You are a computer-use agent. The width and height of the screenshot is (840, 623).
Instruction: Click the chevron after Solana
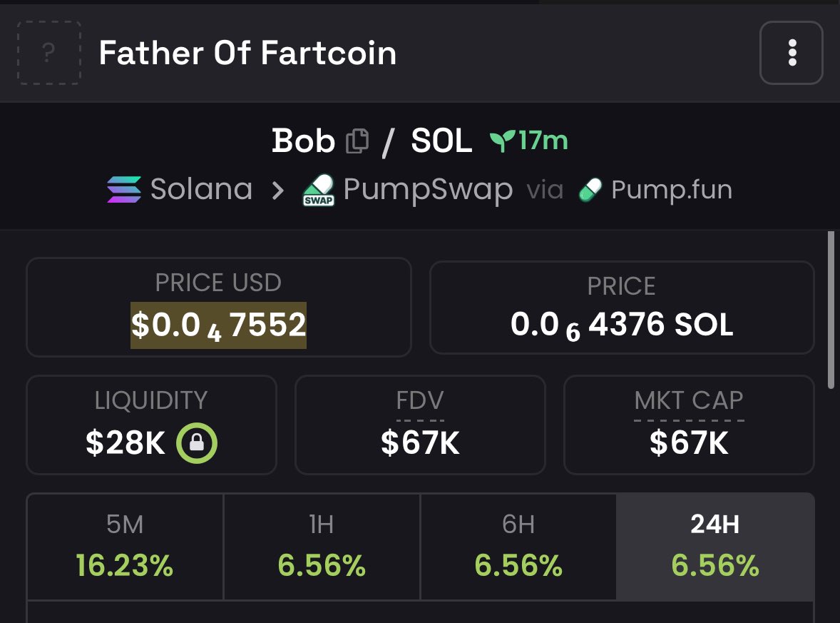[277, 190]
